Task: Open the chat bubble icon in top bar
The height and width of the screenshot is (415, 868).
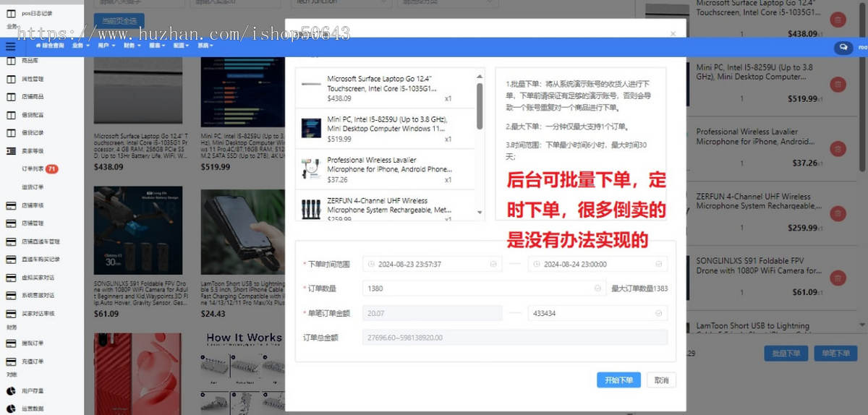Action: tap(843, 46)
